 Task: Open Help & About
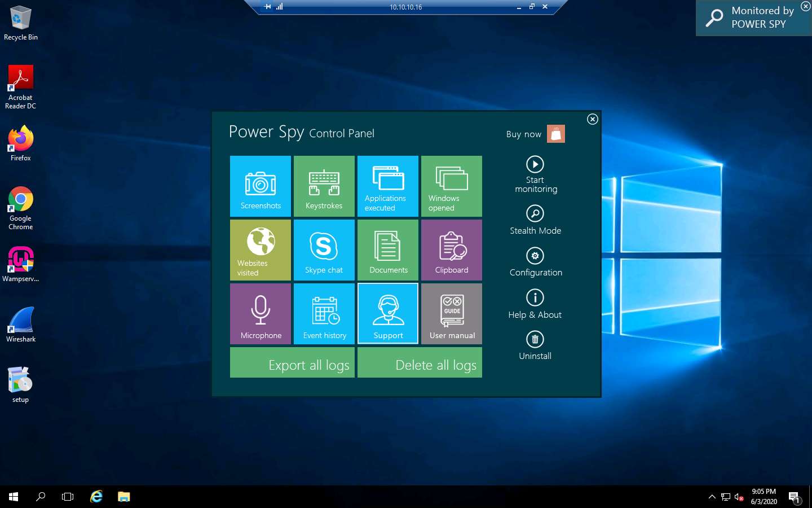535,304
